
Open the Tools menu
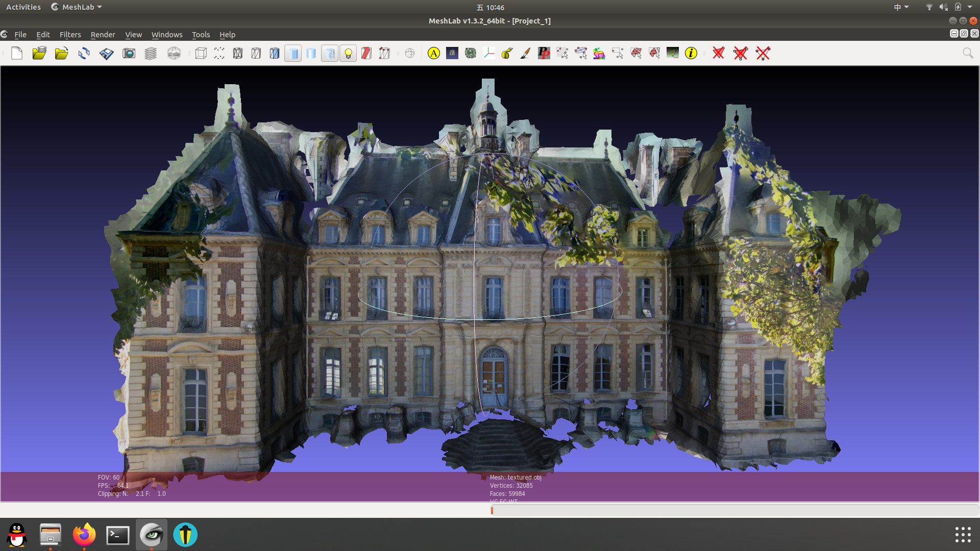pyautogui.click(x=201, y=35)
